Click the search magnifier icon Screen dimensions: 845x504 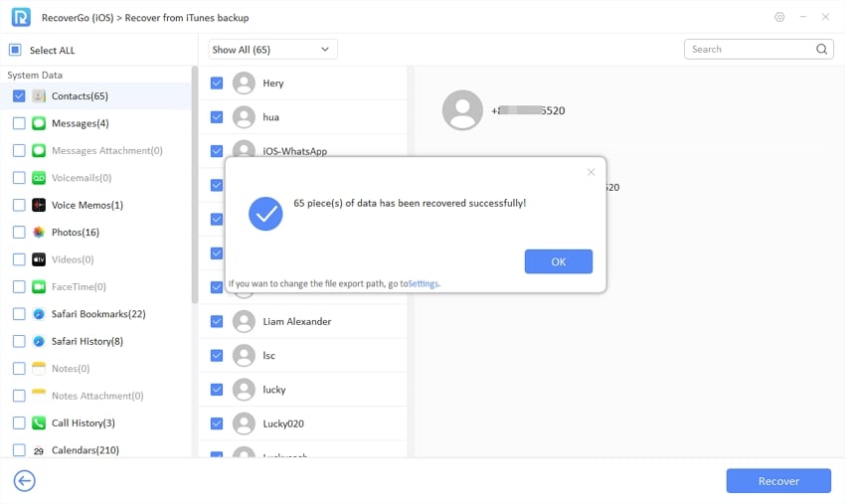[821, 49]
